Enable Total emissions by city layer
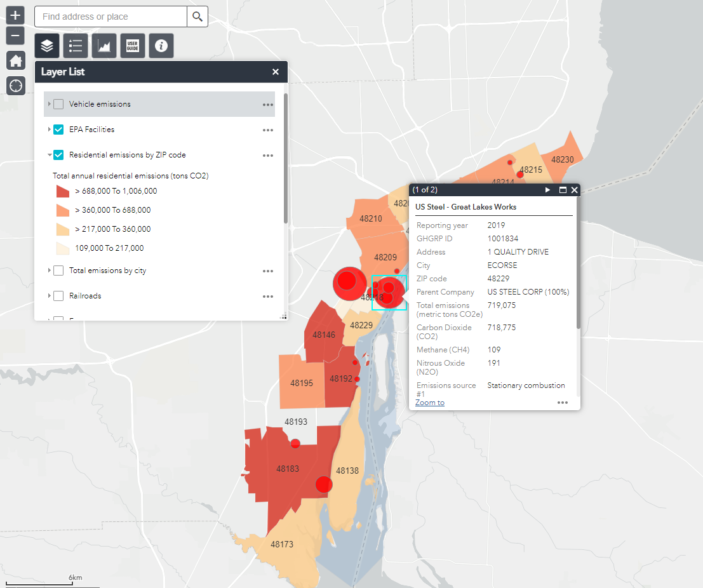The width and height of the screenshot is (703, 588). point(58,271)
